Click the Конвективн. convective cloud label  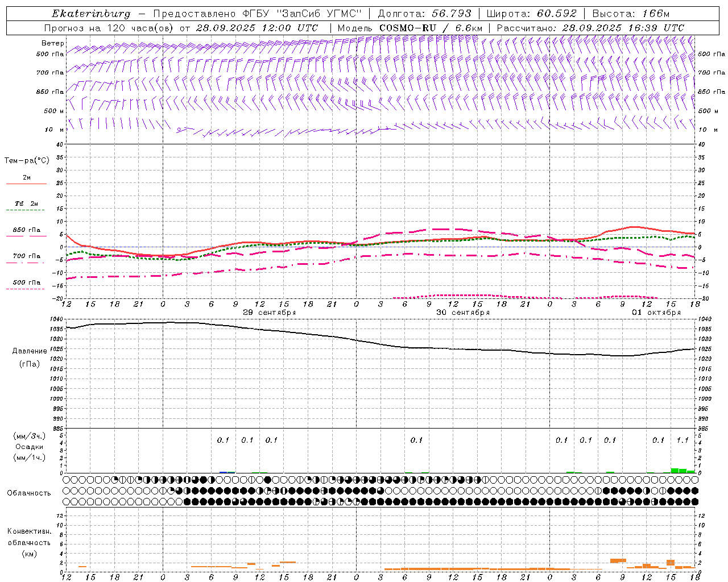[29, 531]
